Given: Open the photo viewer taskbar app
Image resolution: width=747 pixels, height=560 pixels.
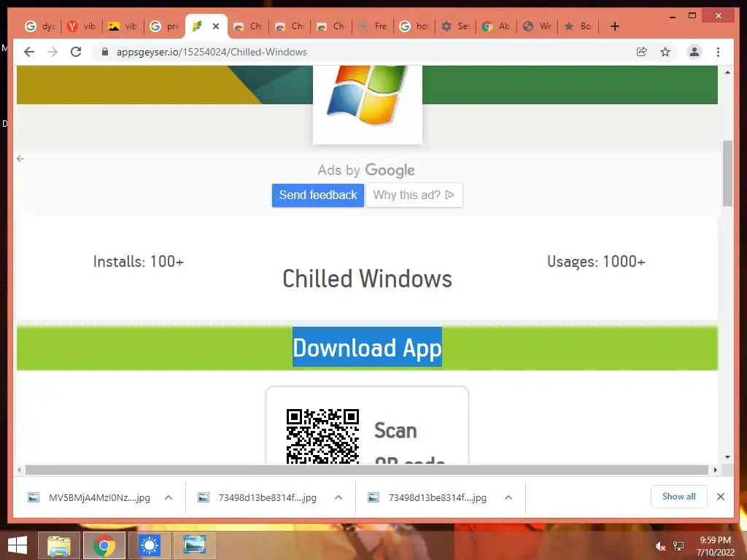Looking at the screenshot, I should point(195,545).
